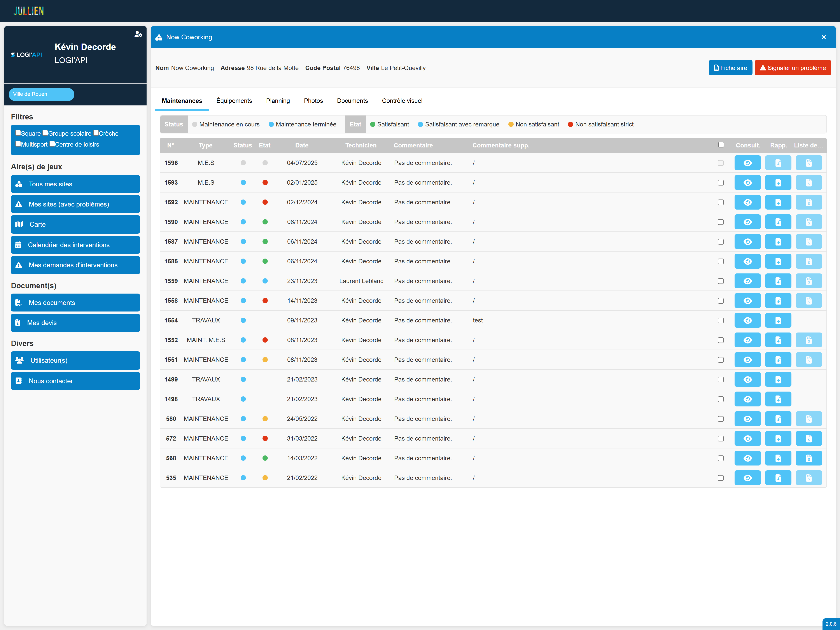Check the select-all checkbox in table header
The width and height of the screenshot is (840, 630).
(721, 145)
